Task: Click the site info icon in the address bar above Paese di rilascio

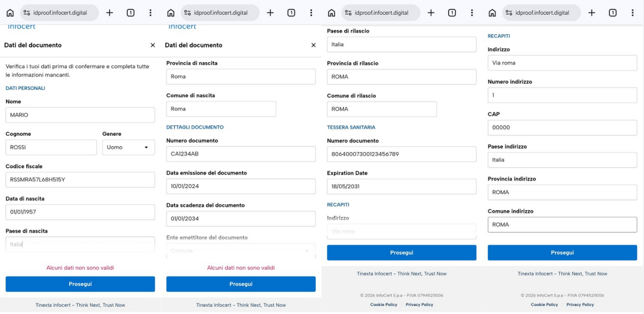Action: (x=348, y=13)
